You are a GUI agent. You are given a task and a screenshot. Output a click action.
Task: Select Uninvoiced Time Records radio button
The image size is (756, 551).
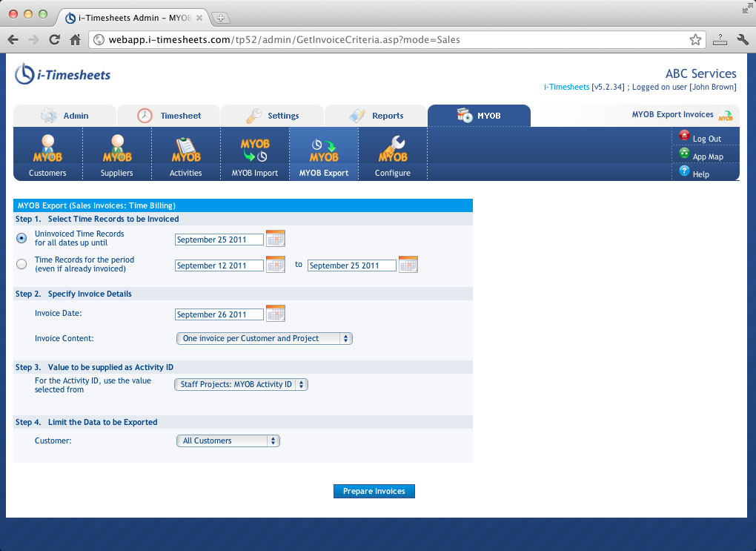tap(21, 238)
